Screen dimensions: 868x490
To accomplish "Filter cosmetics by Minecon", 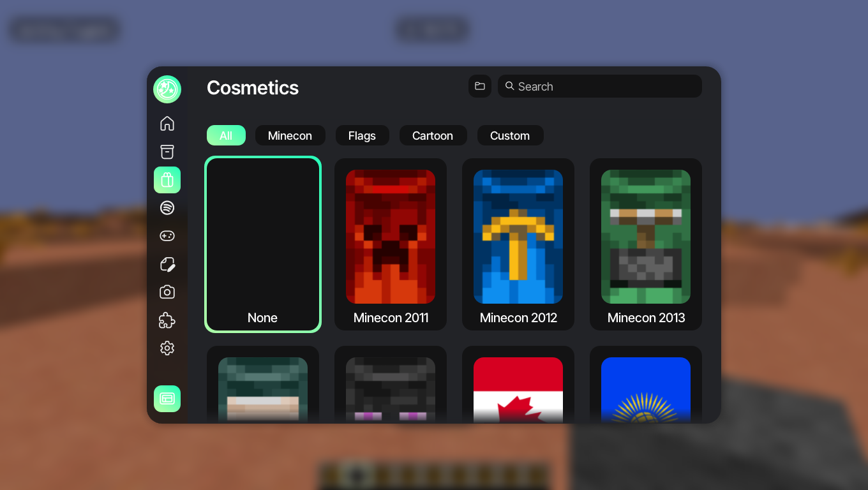I will [290, 135].
